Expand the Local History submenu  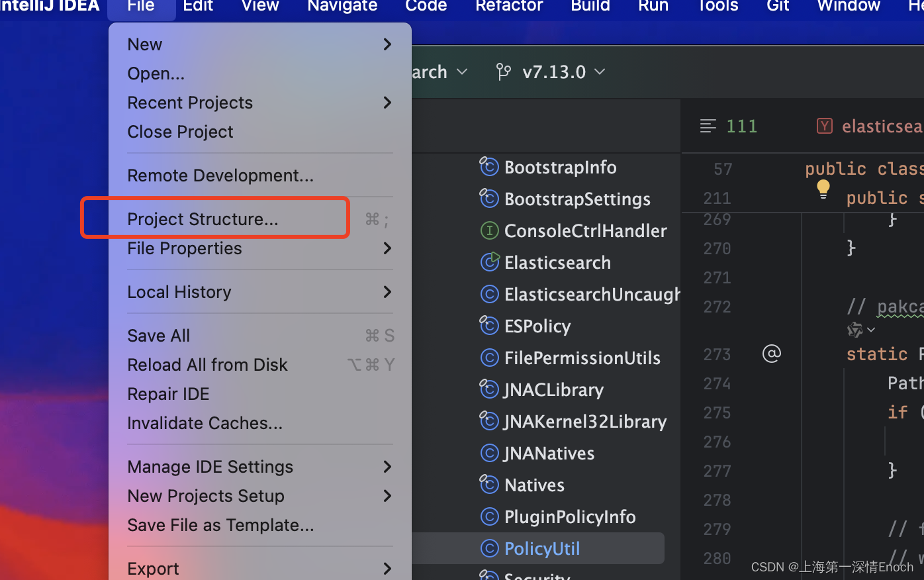pos(387,292)
